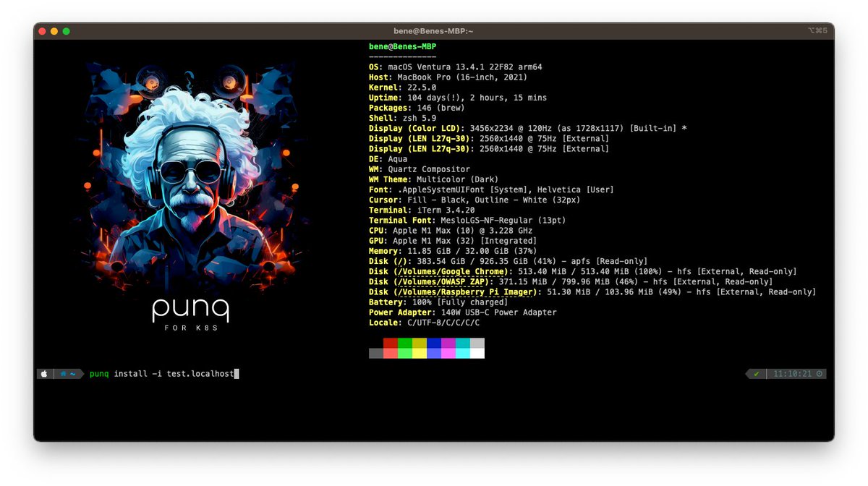Click the bene@Benes-MBP header in neofetch output
868x486 pixels.
(402, 46)
